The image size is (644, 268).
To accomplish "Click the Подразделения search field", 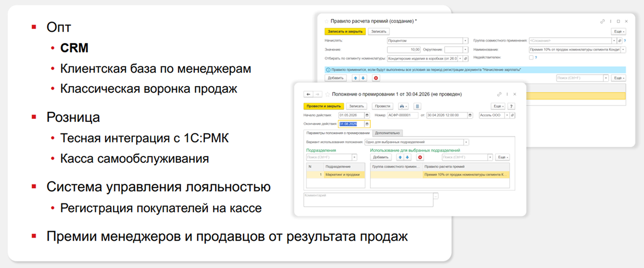I will [x=329, y=157].
